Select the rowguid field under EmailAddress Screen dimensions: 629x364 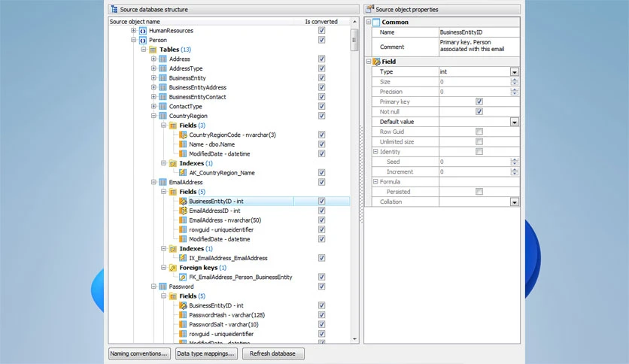221,229
